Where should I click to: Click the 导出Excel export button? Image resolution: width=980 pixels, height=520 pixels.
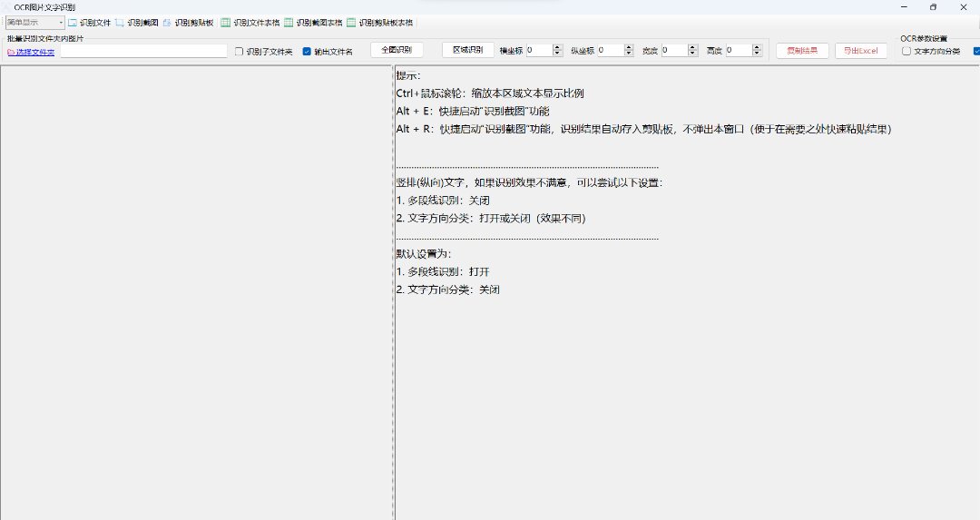[x=861, y=51]
